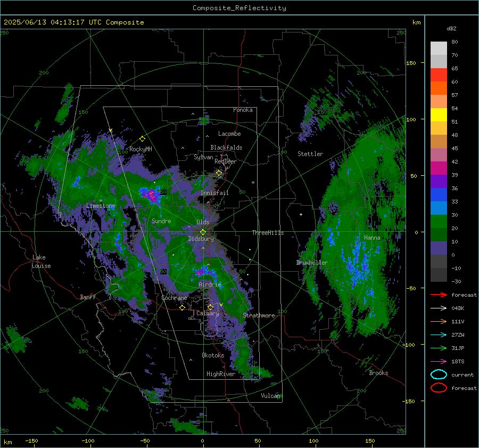This screenshot has height=448, width=479.
Task: Click the Cochrane town label
Action: (x=174, y=298)
